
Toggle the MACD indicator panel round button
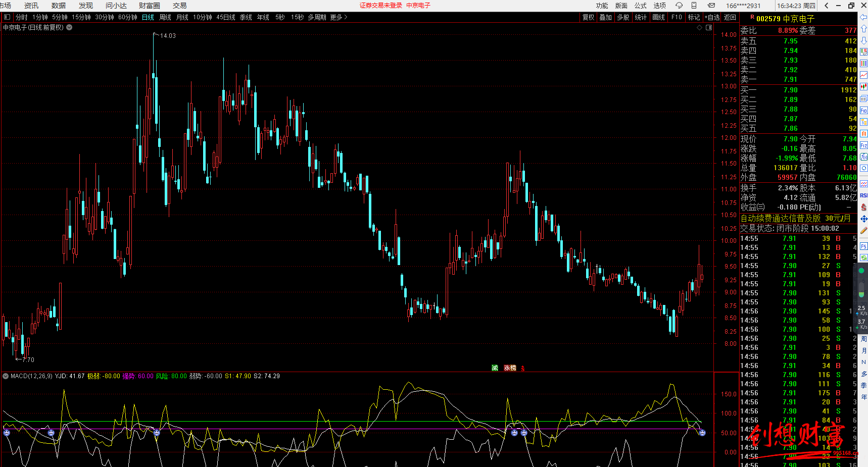[x=6, y=376]
